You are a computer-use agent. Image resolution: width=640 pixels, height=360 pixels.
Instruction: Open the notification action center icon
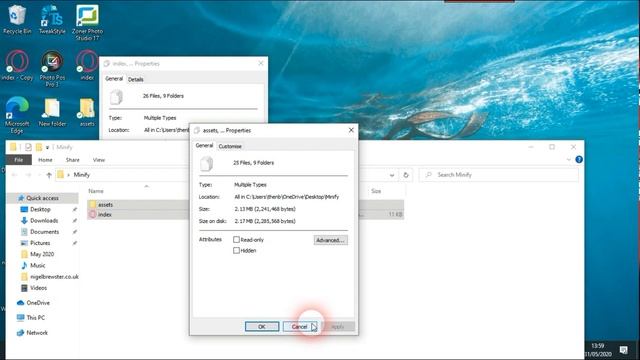click(x=623, y=350)
